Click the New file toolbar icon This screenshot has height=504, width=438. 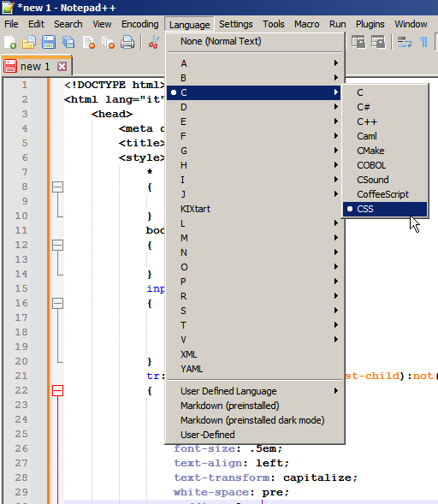tap(10, 42)
